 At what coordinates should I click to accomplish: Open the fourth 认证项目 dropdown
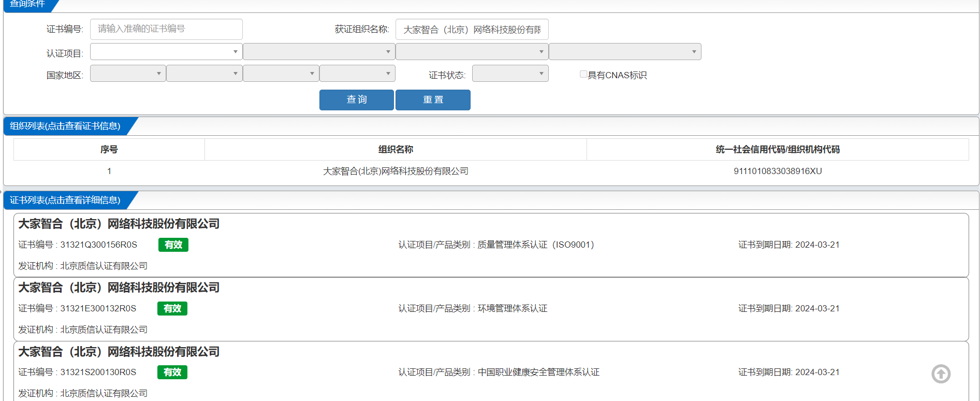(625, 52)
